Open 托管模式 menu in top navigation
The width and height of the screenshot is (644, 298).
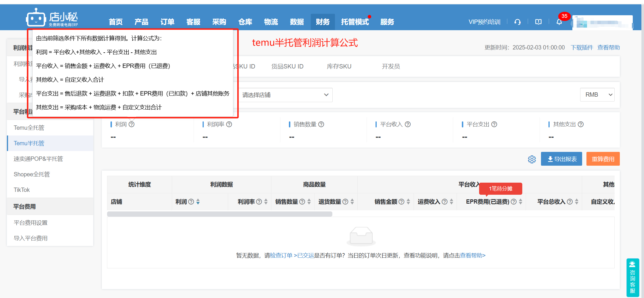coord(355,22)
